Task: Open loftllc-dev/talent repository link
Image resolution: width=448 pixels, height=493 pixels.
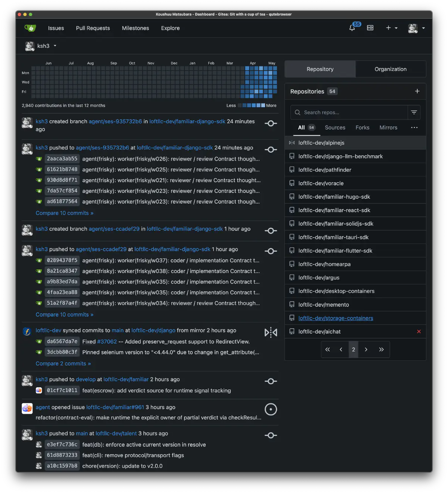Action: coord(116,434)
